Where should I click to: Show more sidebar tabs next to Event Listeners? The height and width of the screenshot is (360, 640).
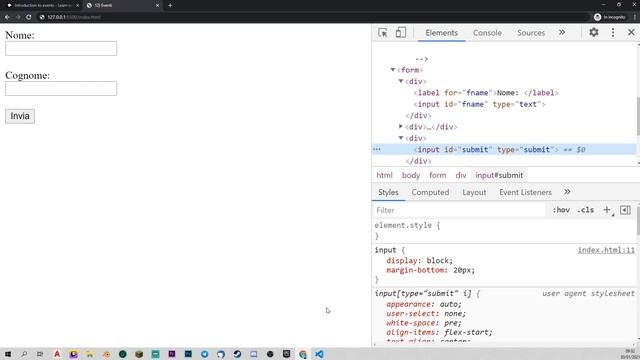(567, 192)
